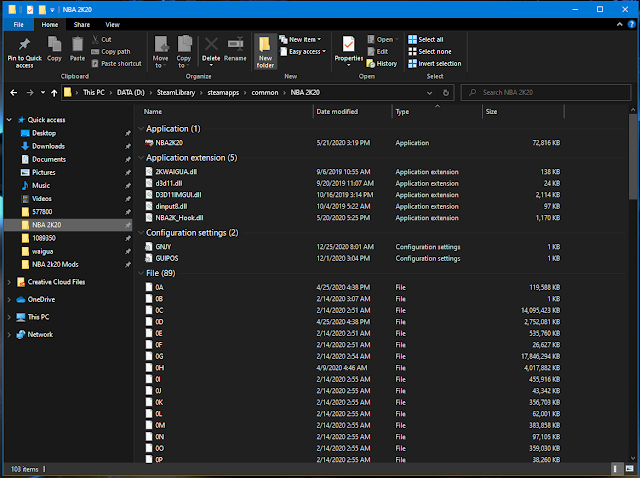Go back with the Back arrow

[x=13, y=93]
